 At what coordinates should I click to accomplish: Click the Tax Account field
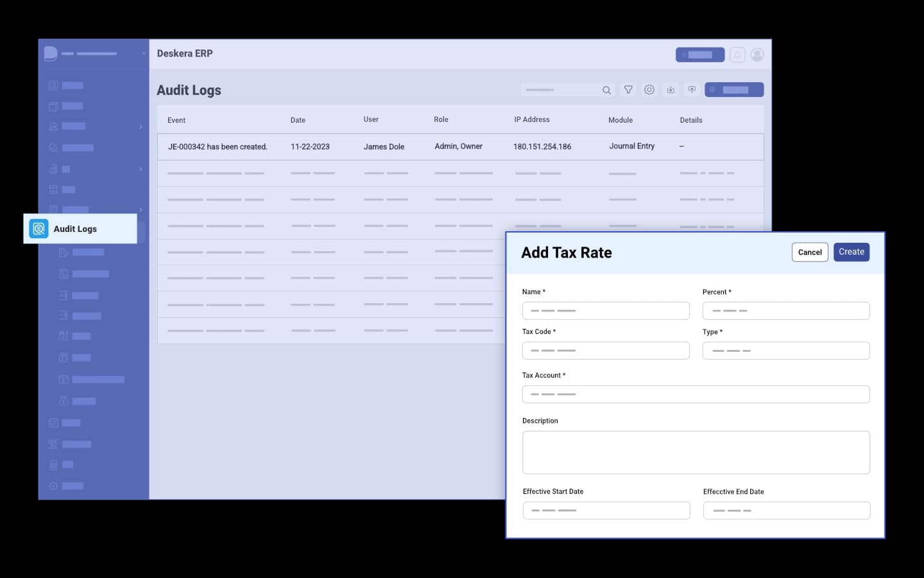tap(696, 394)
